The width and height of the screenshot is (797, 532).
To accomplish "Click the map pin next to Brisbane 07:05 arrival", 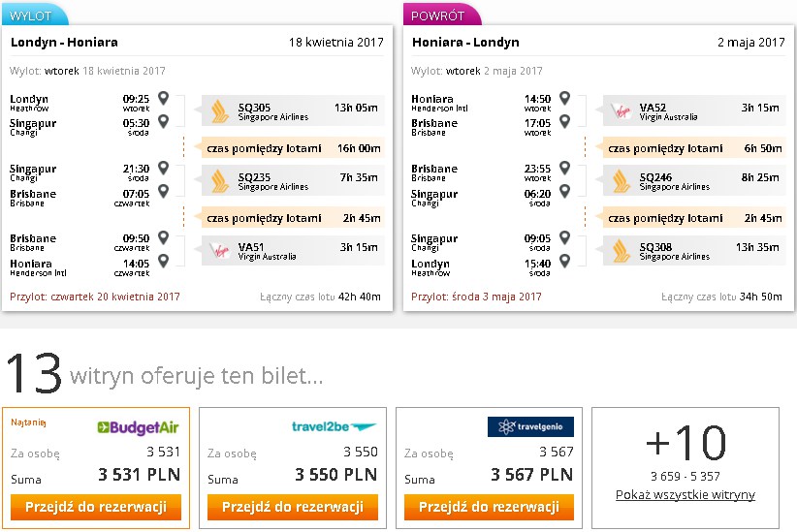I will 163,191.
